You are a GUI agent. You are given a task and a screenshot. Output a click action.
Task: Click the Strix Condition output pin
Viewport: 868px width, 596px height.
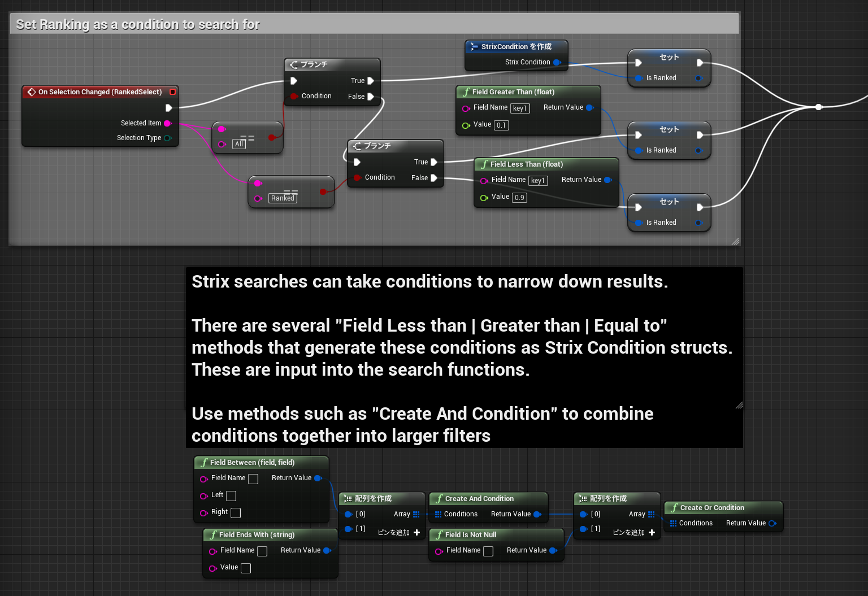click(x=557, y=62)
